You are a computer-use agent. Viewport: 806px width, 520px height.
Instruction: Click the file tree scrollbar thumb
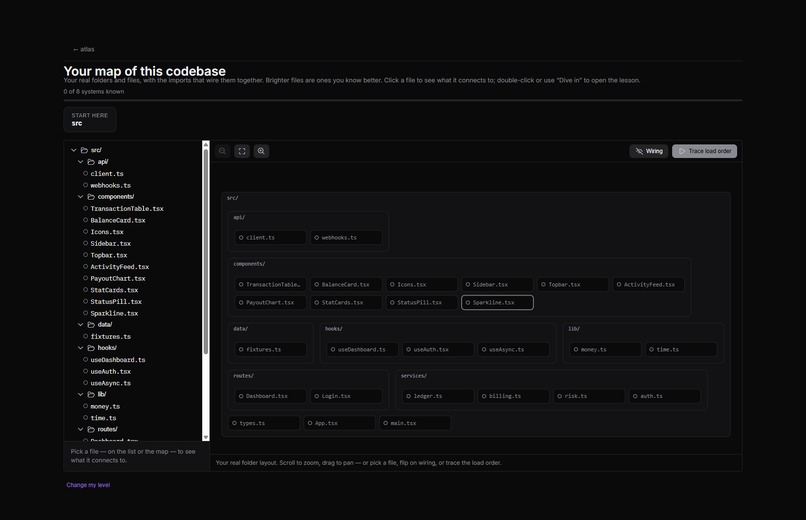[x=206, y=251]
